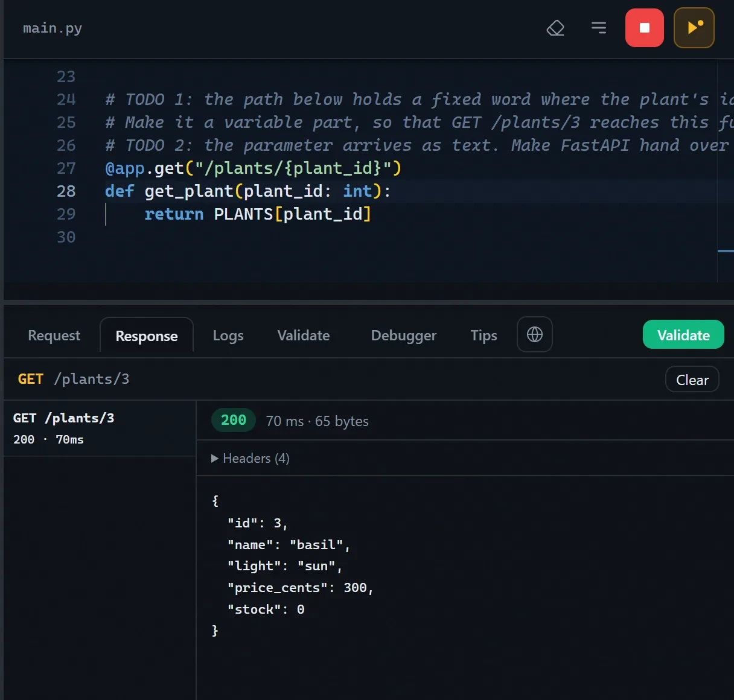
Task: Open the Logs tab
Action: tap(228, 335)
